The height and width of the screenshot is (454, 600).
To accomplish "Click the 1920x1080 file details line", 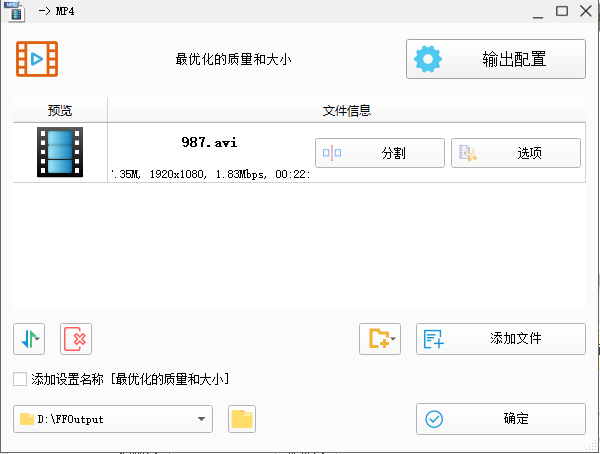I will tap(210, 174).
